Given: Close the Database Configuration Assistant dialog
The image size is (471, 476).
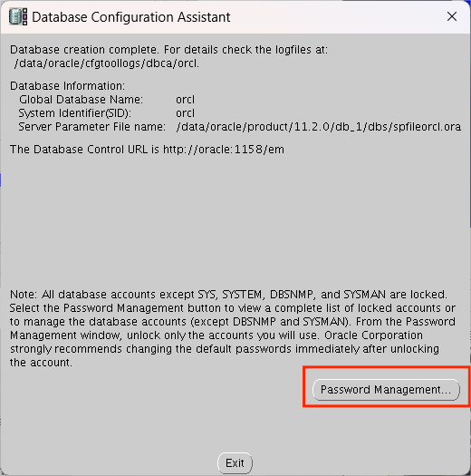Looking at the screenshot, I should [x=452, y=16].
